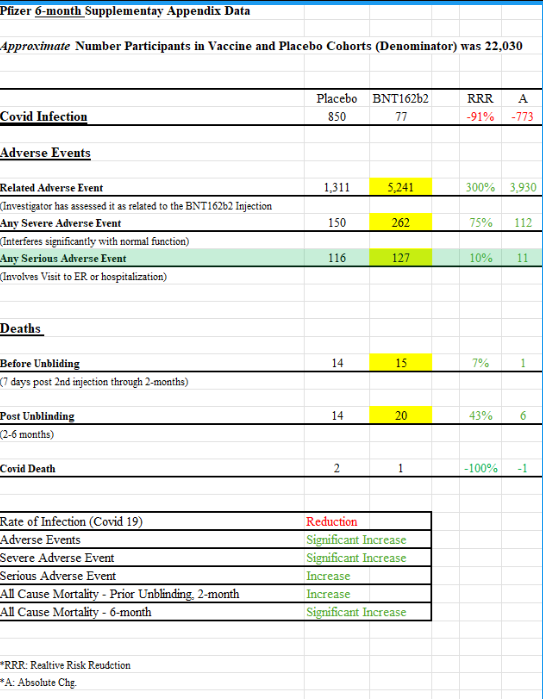Select the highlighted 127 cell
Image resolution: width=543 pixels, height=699 pixels.
[400, 257]
